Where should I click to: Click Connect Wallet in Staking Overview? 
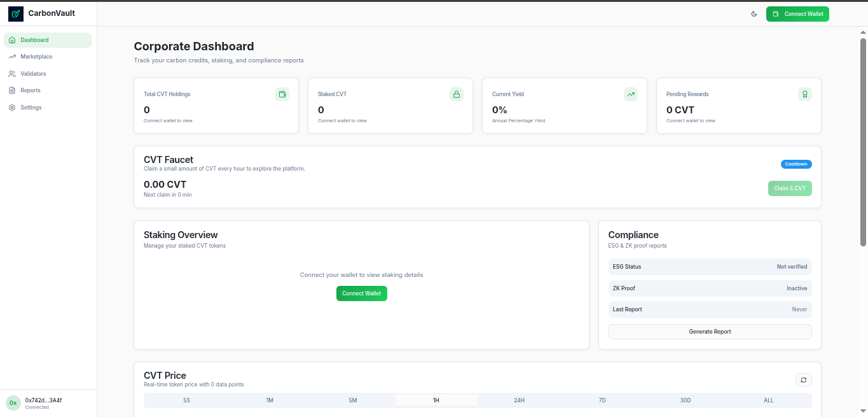(361, 293)
